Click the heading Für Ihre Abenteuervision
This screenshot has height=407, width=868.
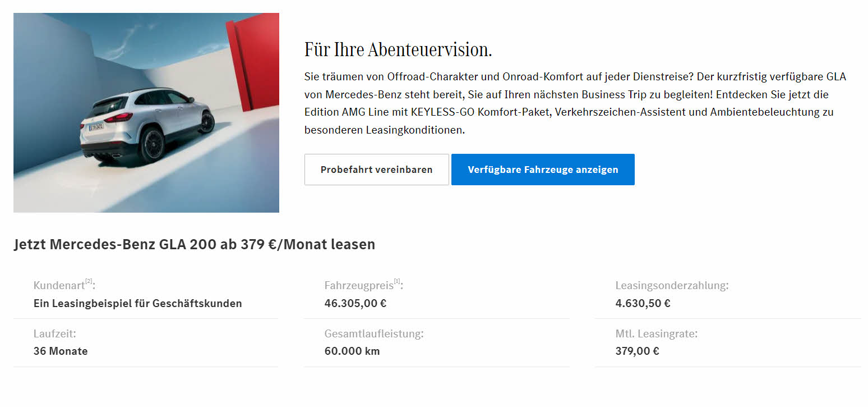pos(398,50)
